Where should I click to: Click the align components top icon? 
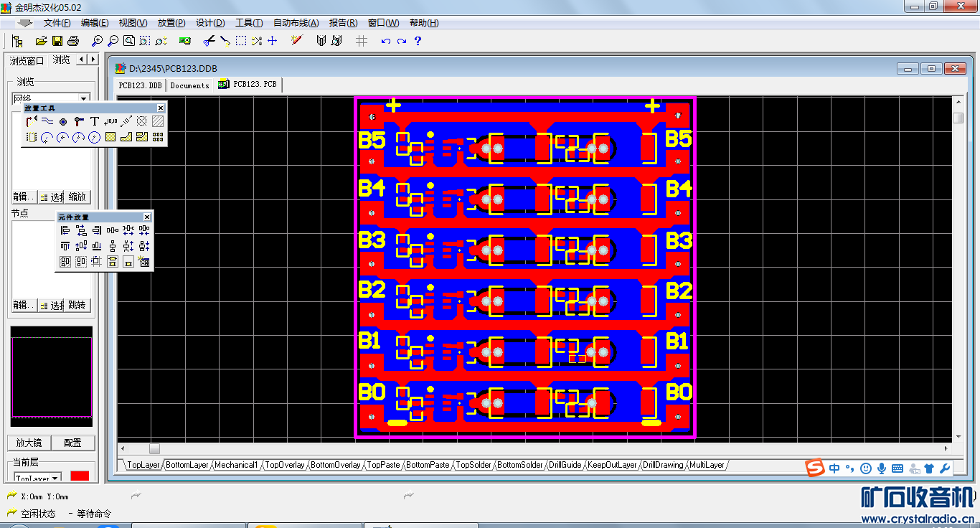65,246
